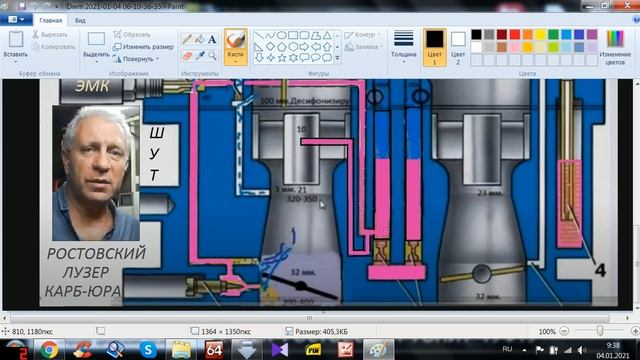Select the Color picker eyedropper tool
The image size is (640, 360).
[x=200, y=56]
